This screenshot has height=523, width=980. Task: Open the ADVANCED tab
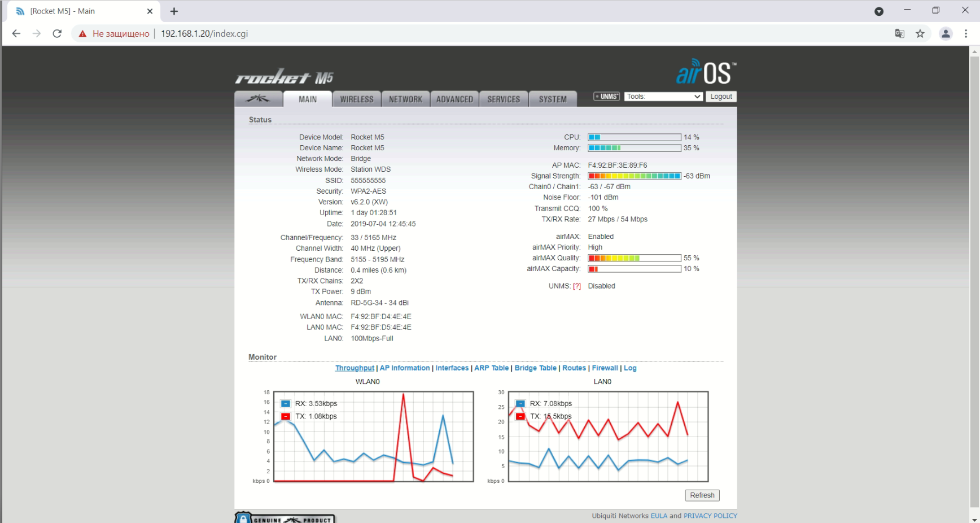coord(454,99)
